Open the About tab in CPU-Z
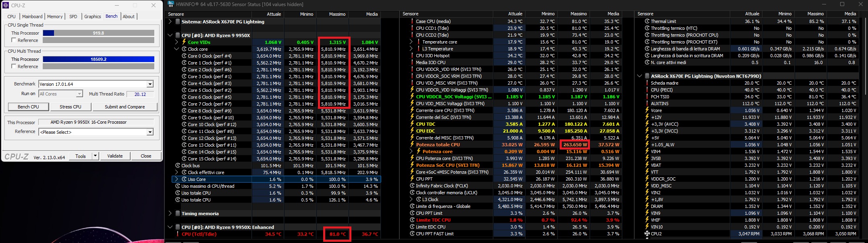The width and height of the screenshot is (868, 243). [x=129, y=17]
